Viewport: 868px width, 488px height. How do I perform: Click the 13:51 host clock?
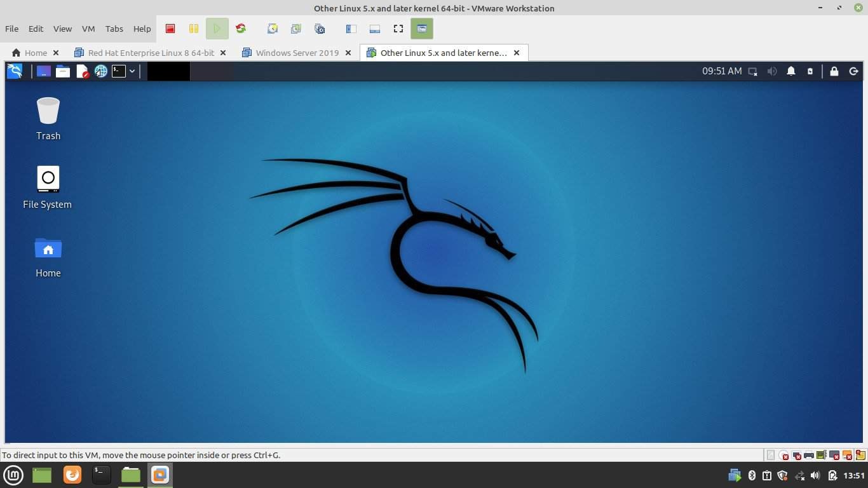[854, 475]
